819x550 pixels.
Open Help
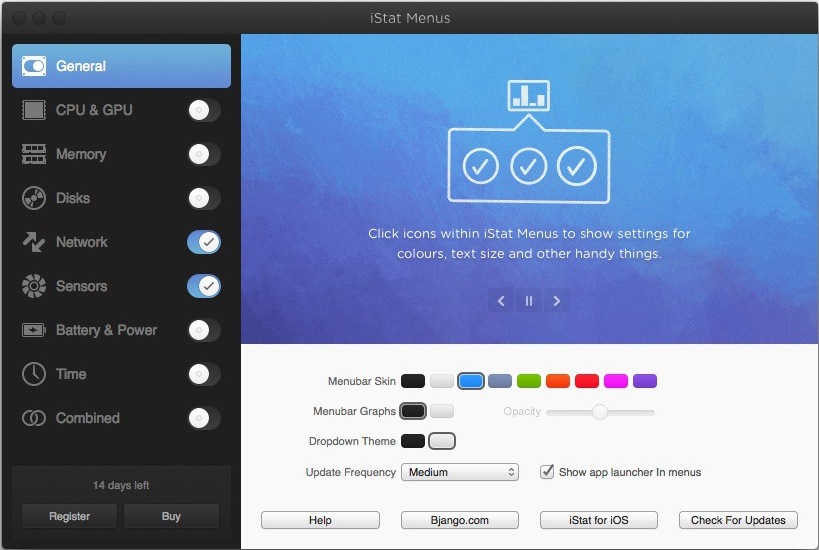(x=320, y=520)
